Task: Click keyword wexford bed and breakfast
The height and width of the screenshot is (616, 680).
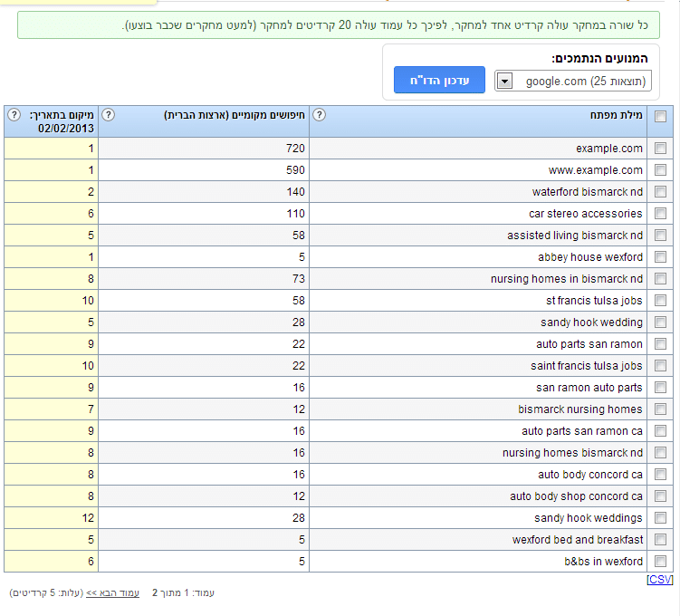Action: (578, 539)
